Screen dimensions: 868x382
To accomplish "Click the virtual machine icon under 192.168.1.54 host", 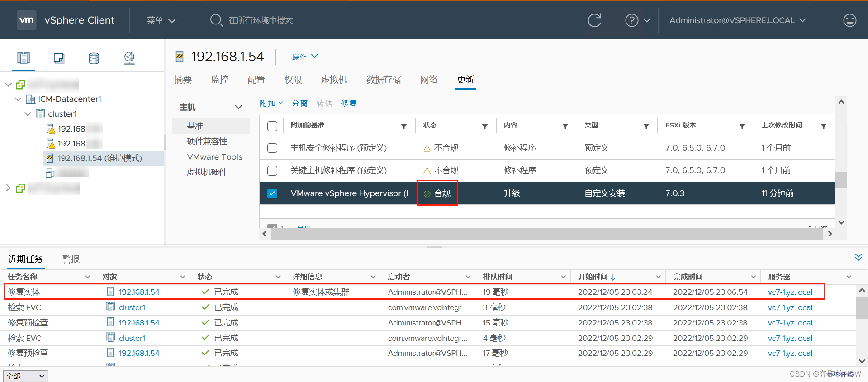I will [50, 173].
